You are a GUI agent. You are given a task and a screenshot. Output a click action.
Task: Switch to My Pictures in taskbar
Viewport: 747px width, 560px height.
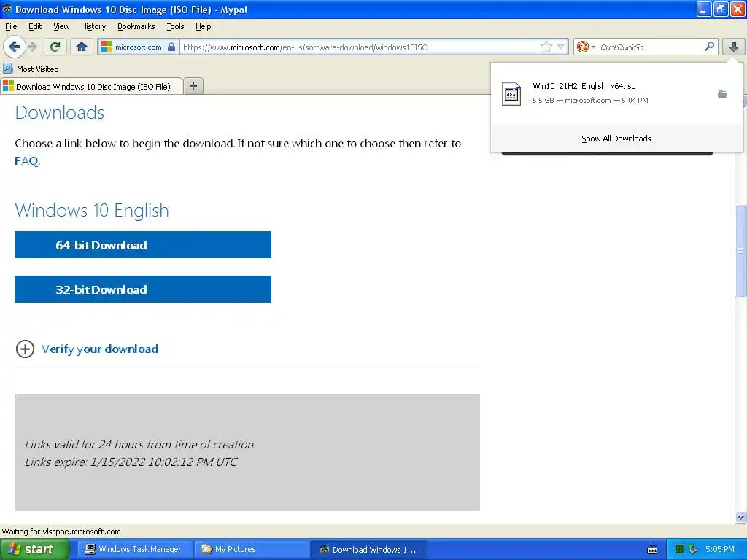pos(252,549)
